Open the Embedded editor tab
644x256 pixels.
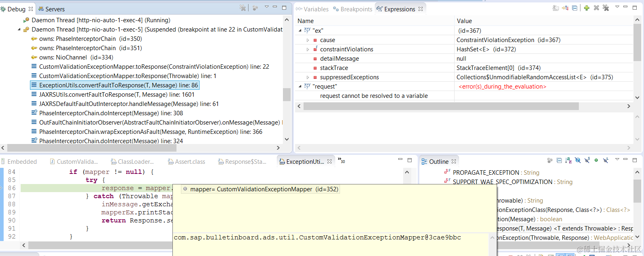[19, 162]
